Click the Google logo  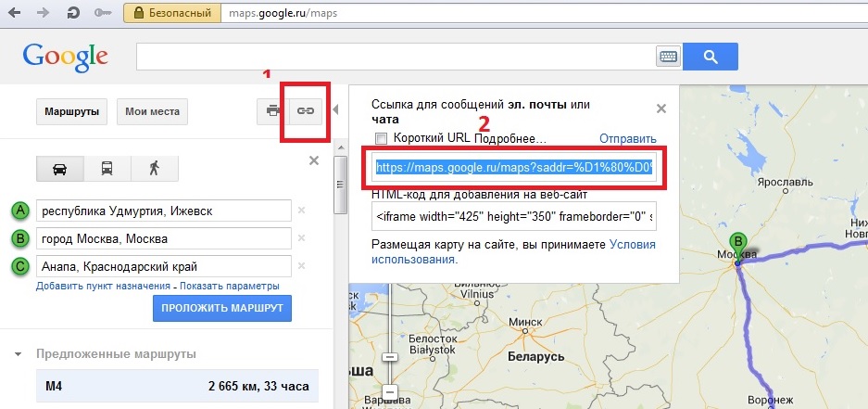pyautogui.click(x=66, y=56)
